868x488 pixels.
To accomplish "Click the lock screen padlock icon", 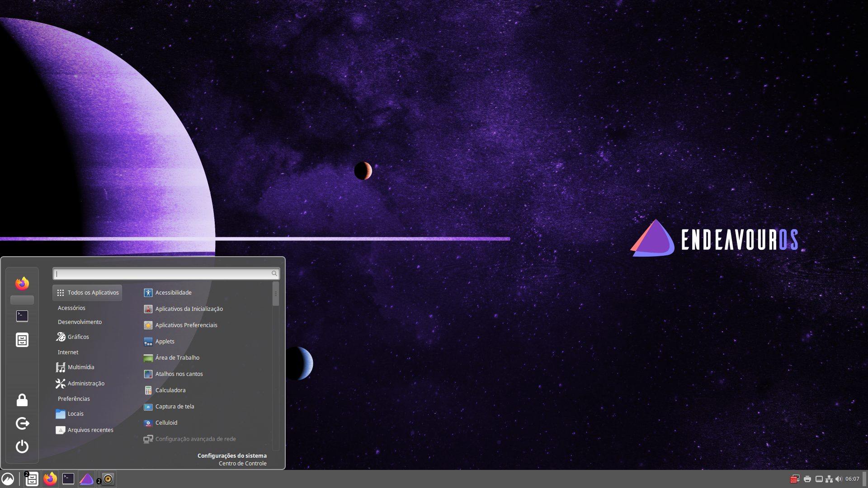I will coord(22,400).
